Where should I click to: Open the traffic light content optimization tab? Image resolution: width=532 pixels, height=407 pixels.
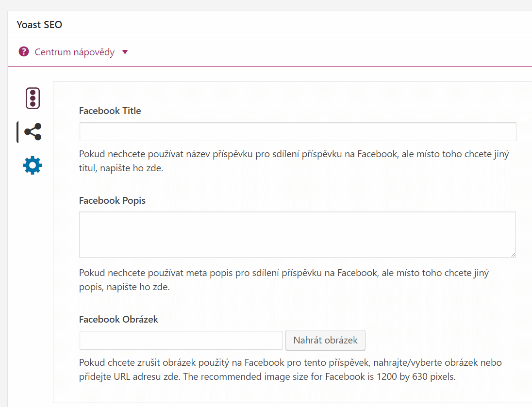33,98
